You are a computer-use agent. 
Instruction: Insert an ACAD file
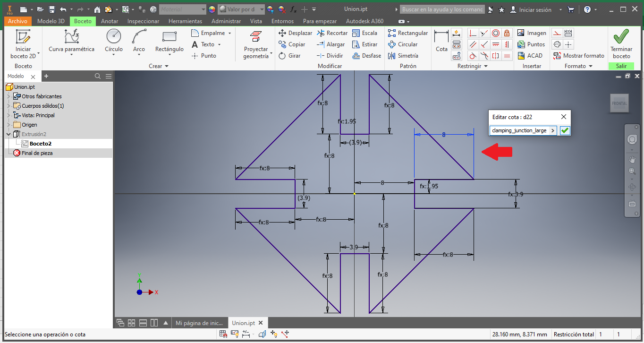[530, 56]
